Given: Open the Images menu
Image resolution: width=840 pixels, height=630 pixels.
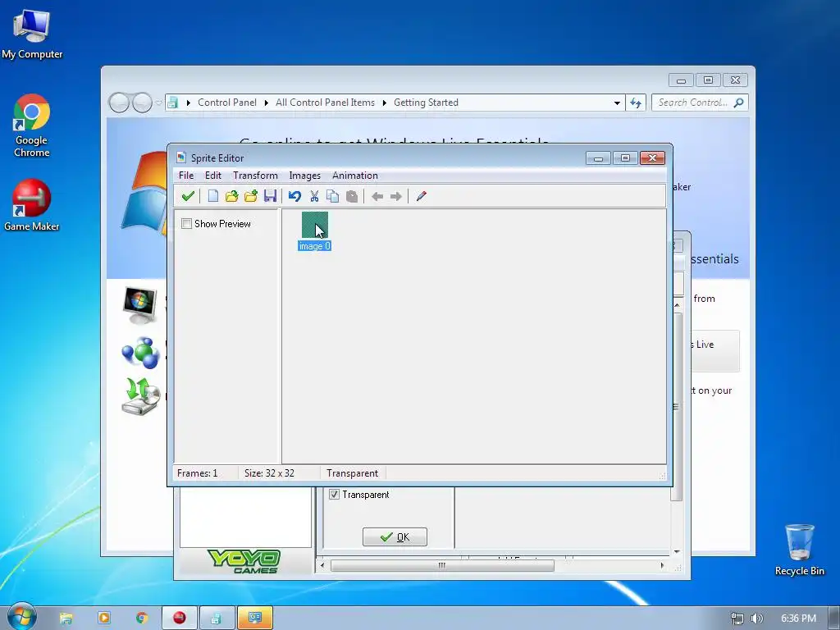Looking at the screenshot, I should coord(304,176).
